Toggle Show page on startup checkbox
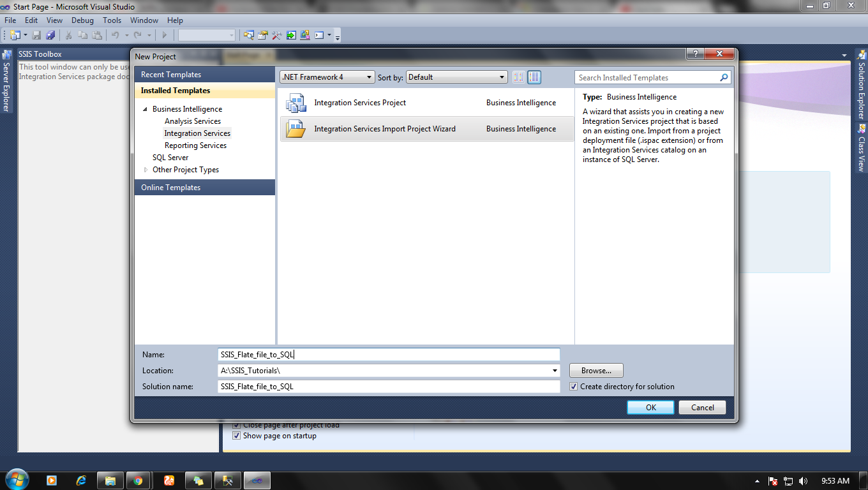 coord(237,436)
